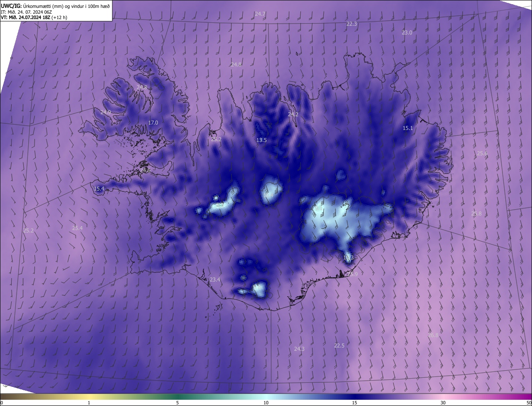The width and height of the screenshot is (532, 406).
Task: Click the 15.4 value label
Action: (99, 189)
